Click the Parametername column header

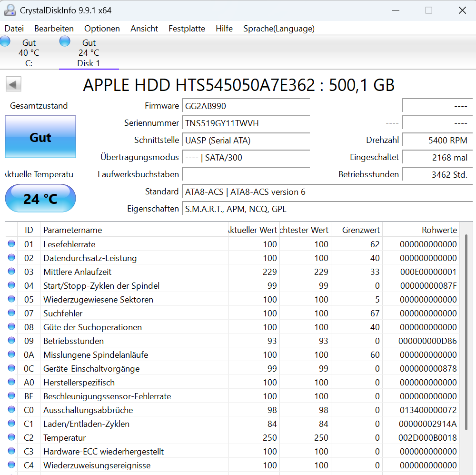[x=134, y=230]
